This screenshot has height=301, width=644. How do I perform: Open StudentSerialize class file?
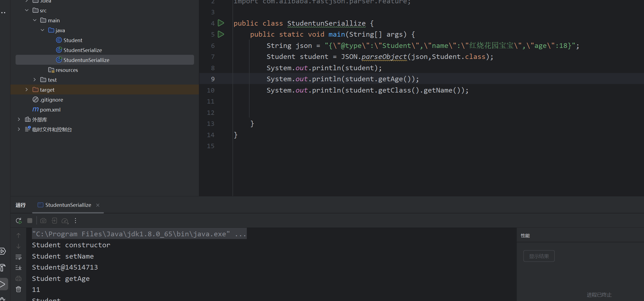click(82, 50)
